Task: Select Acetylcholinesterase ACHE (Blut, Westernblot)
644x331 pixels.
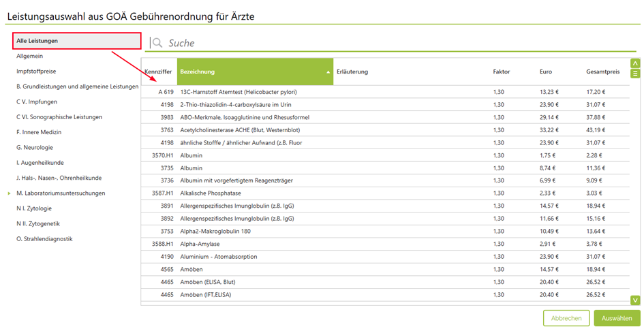Action: click(385, 130)
